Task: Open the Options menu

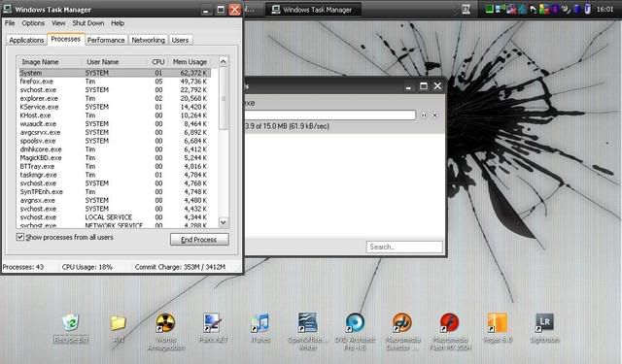Action: [33, 23]
